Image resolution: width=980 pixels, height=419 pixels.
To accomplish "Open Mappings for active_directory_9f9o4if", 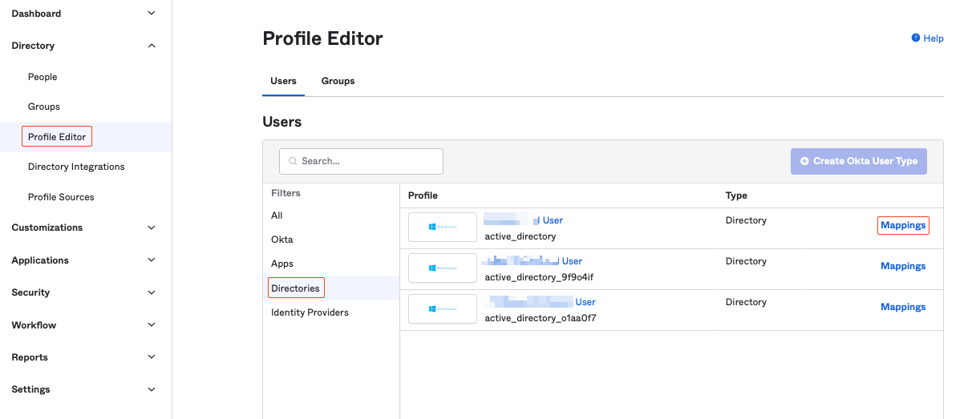I will point(903,266).
